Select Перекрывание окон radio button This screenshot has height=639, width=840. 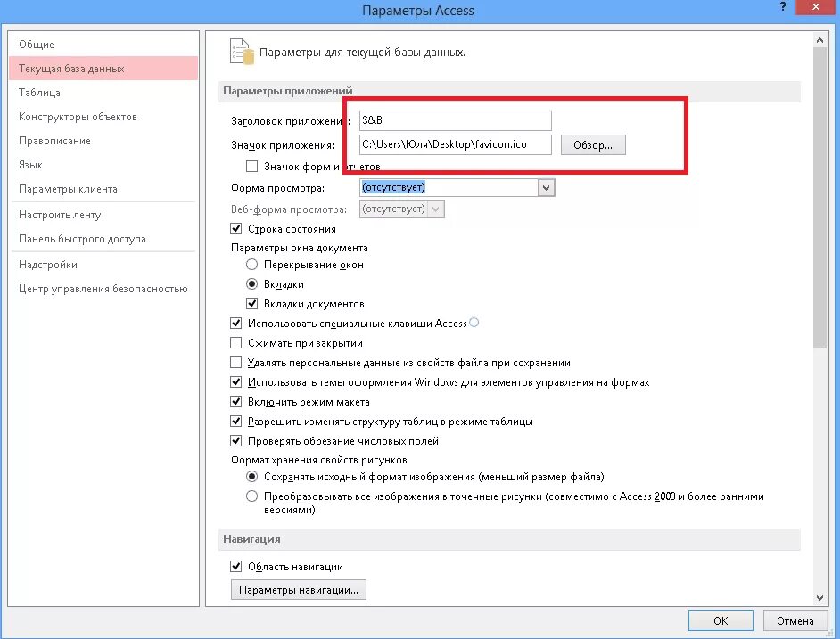pos(251,265)
